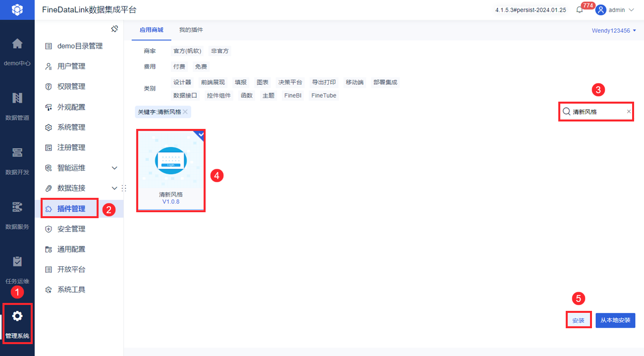Click the search input field

(x=596, y=112)
